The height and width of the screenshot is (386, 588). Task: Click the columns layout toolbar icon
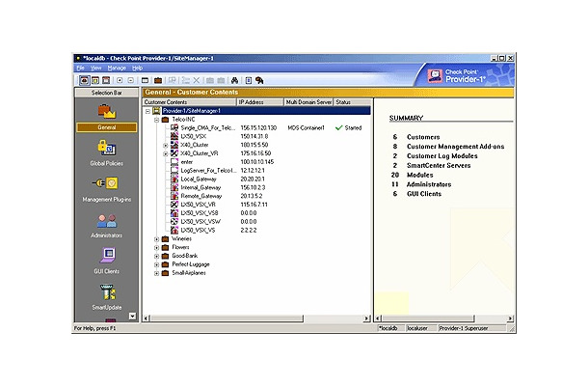click(145, 80)
